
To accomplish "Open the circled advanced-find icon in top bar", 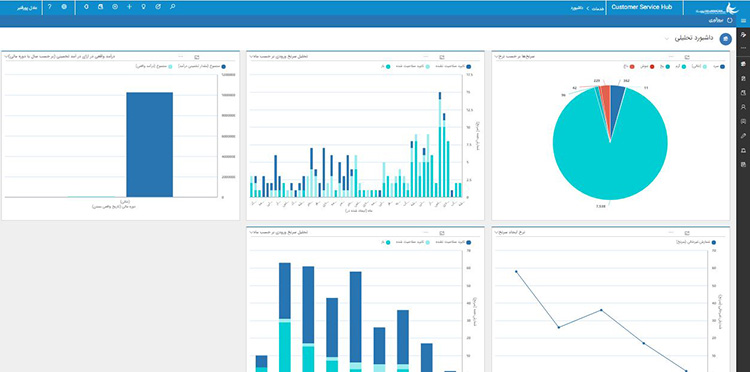I will pos(115,7).
